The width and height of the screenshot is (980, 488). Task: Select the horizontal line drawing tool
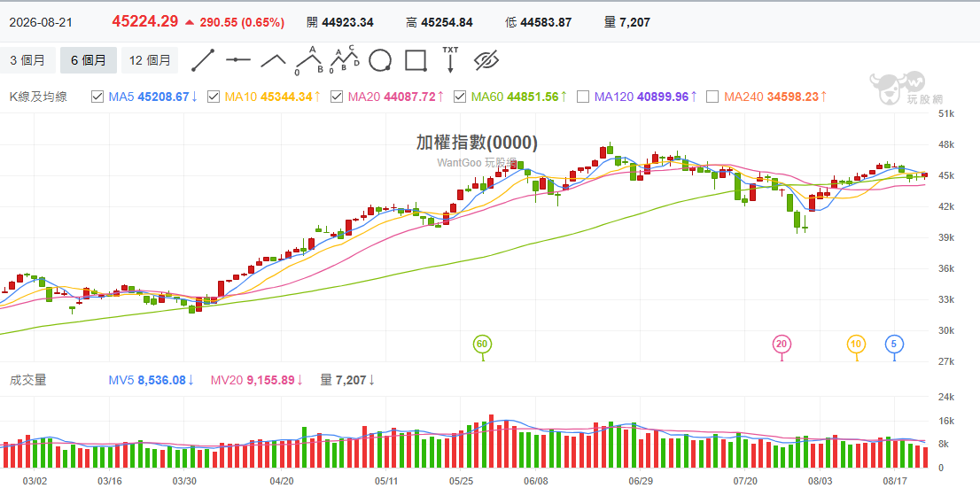(x=238, y=60)
